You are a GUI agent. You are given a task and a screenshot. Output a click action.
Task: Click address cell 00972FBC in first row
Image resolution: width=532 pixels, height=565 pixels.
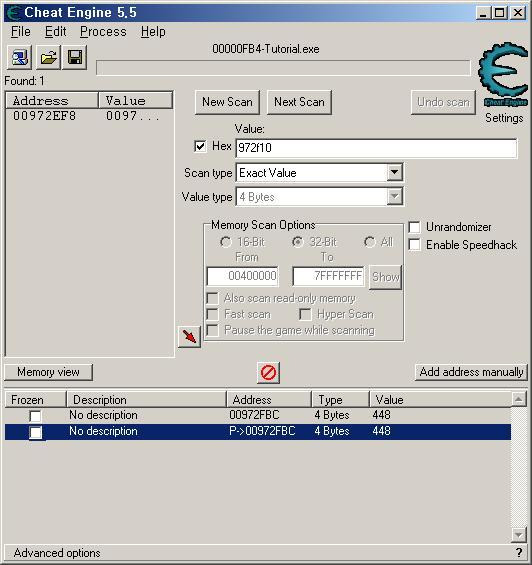click(x=254, y=415)
